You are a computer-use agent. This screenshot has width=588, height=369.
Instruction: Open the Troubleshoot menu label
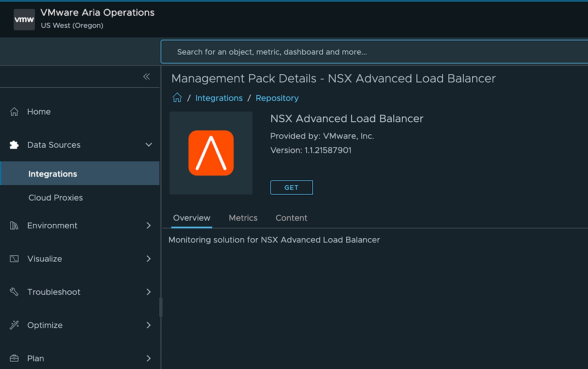(54, 292)
